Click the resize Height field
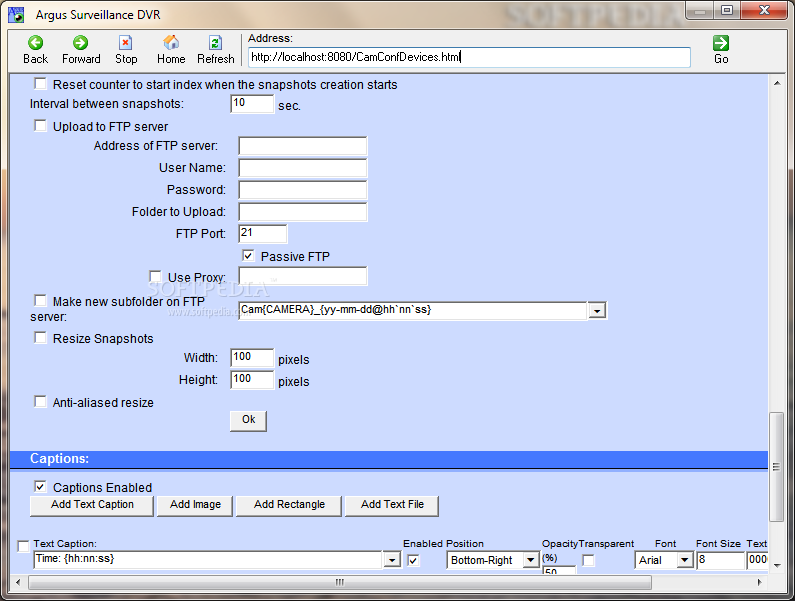The width and height of the screenshot is (795, 601). 252,380
